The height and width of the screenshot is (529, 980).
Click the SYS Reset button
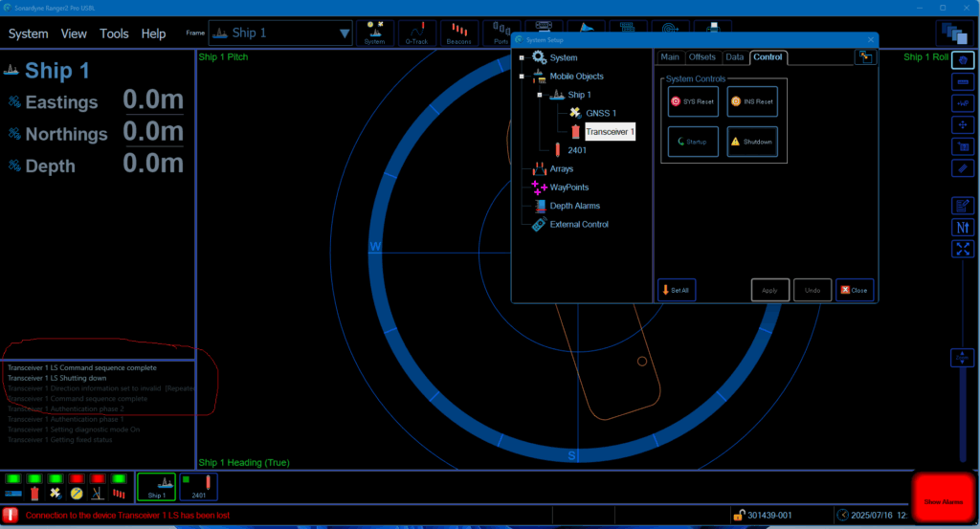[693, 101]
